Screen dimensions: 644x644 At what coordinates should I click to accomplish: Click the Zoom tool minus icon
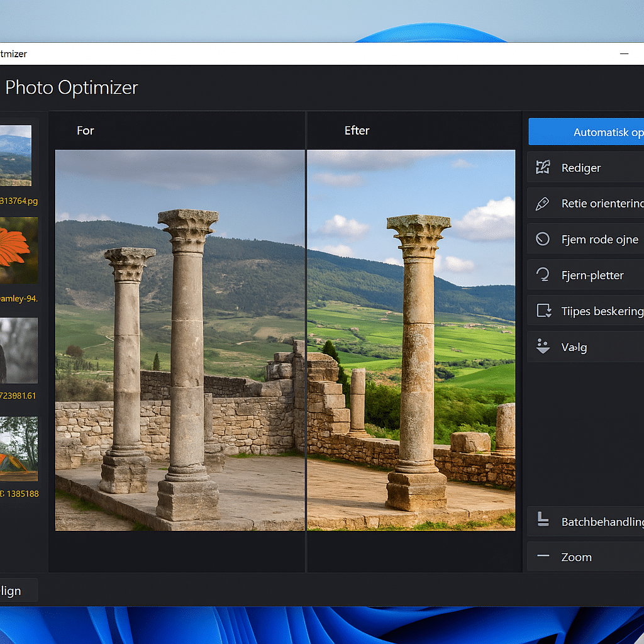(x=544, y=557)
